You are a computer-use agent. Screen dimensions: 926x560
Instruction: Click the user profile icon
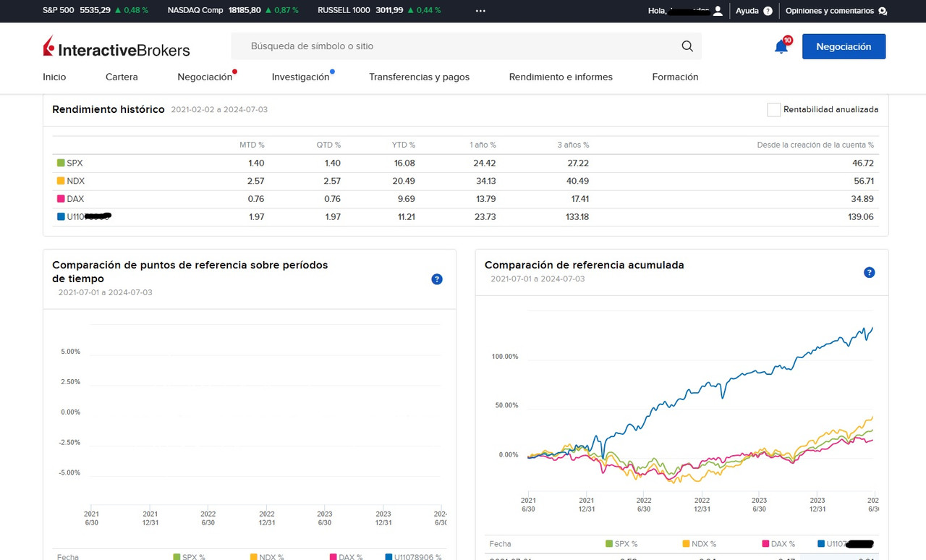718,11
